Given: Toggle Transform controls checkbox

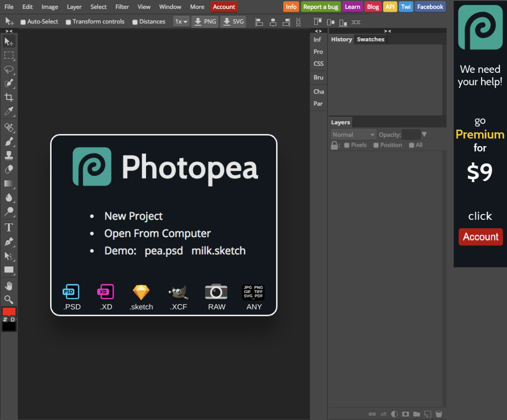Looking at the screenshot, I should pyautogui.click(x=68, y=22).
